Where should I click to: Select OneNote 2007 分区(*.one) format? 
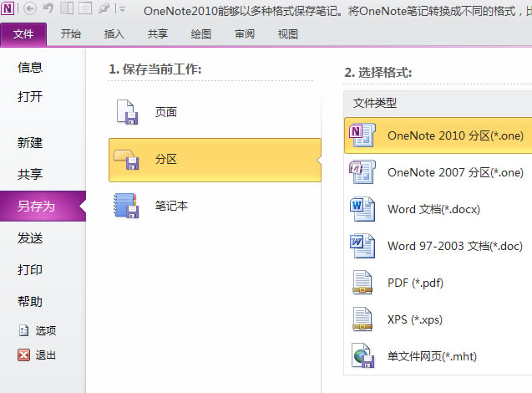coord(438,172)
